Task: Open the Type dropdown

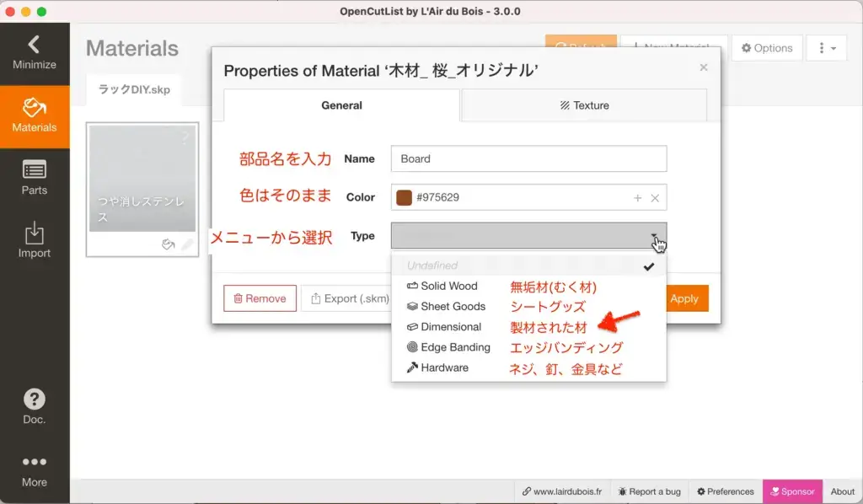Action: [x=528, y=235]
